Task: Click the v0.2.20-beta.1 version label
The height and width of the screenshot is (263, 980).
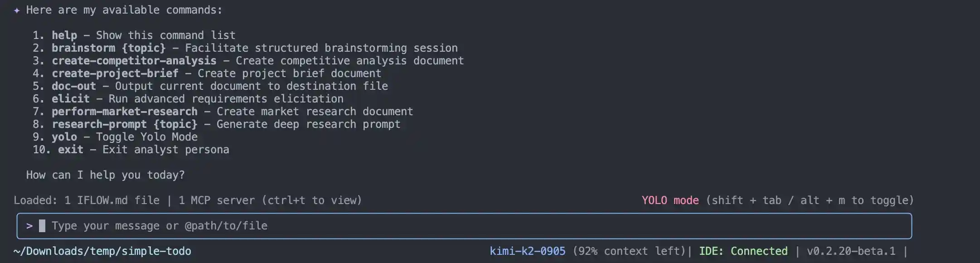Action: [851, 251]
